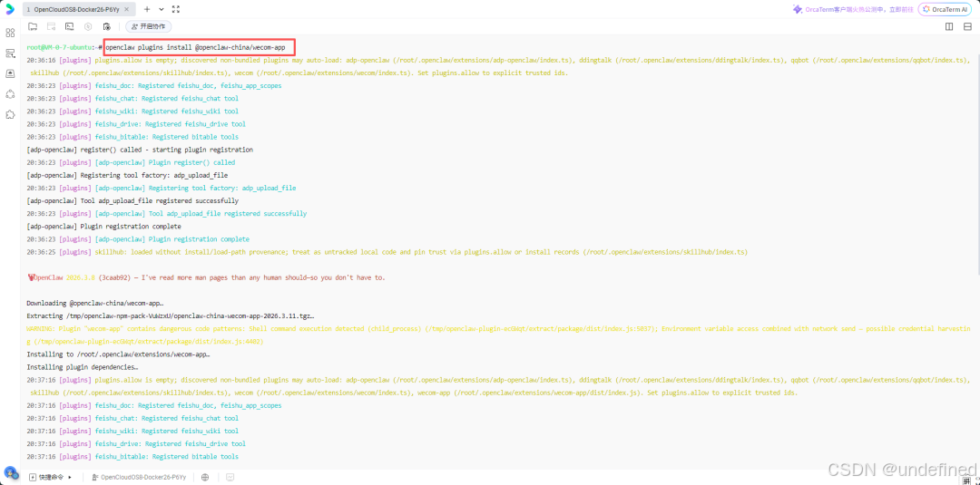Click the 'openclaw plugins install @openclaw-china/wecom-app' command
Viewport: 980px width, 485px height.
pyautogui.click(x=196, y=47)
